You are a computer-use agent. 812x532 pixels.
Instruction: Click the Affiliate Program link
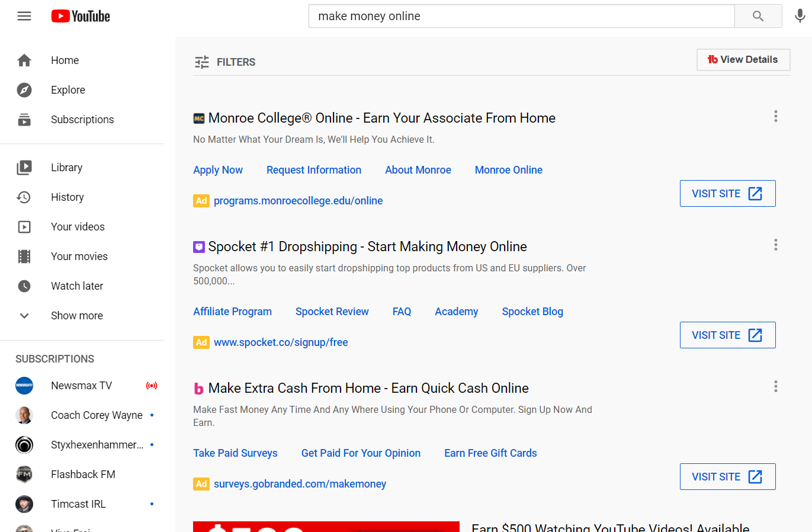point(232,312)
